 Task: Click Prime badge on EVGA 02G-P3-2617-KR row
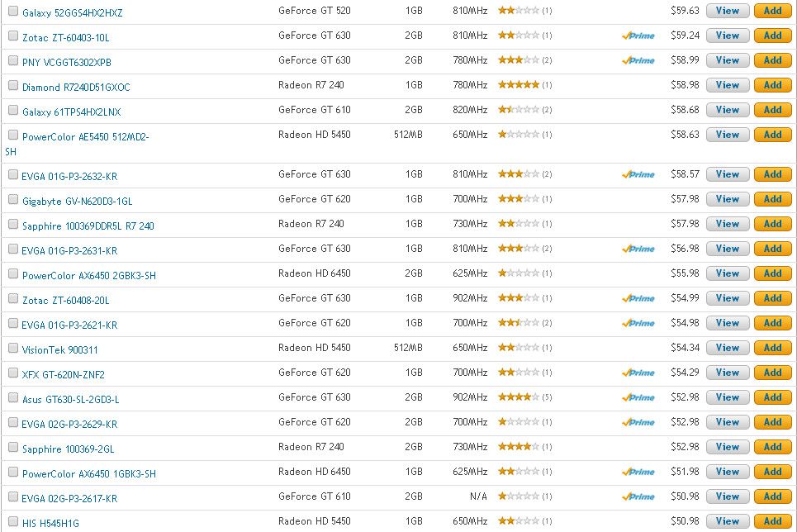point(638,497)
